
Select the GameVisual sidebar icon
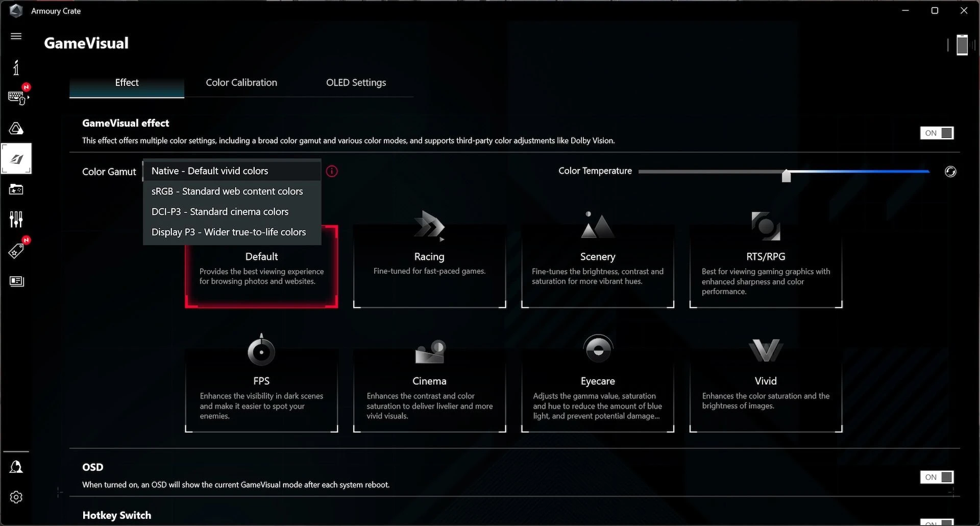16,159
